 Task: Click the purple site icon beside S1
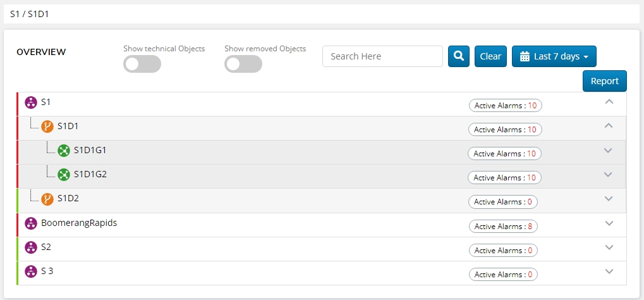point(31,102)
